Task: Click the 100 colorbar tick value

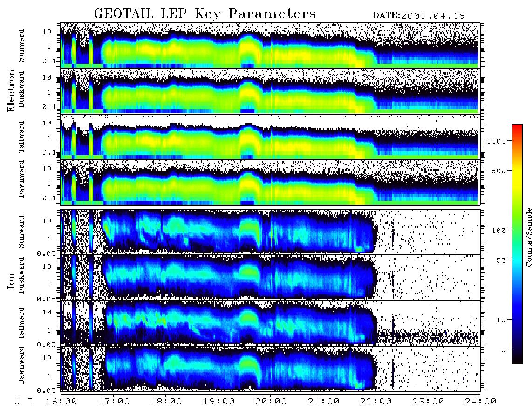Action: click(498, 231)
